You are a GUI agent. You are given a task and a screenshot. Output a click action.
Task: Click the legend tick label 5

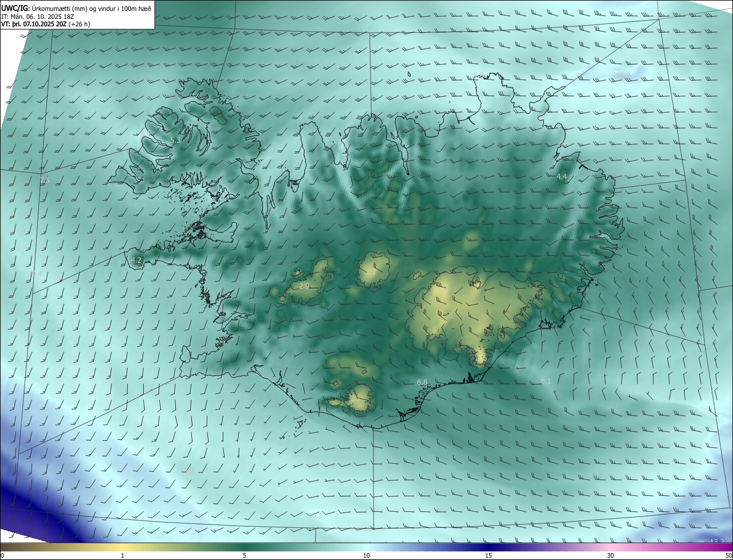pos(245,555)
